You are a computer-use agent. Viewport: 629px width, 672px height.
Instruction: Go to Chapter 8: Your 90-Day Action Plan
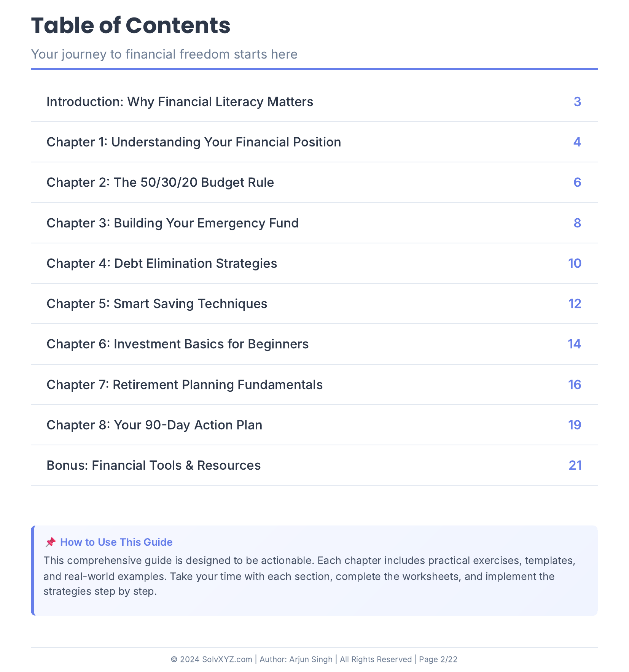click(x=154, y=425)
